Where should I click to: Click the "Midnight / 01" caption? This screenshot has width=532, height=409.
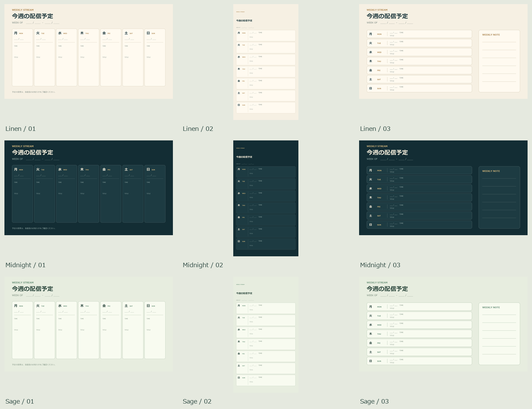(x=26, y=265)
